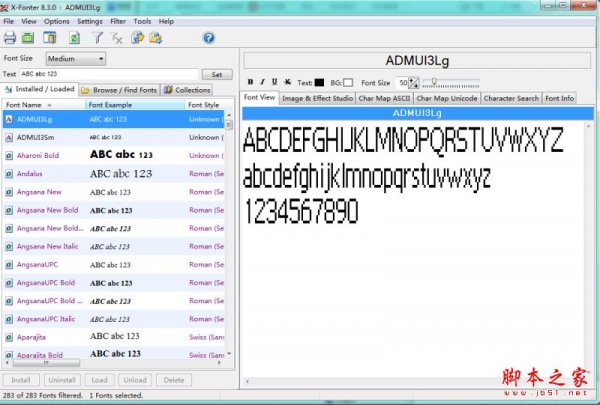Pick the white BG color swatch
The height and width of the screenshot is (405, 600).
348,82
